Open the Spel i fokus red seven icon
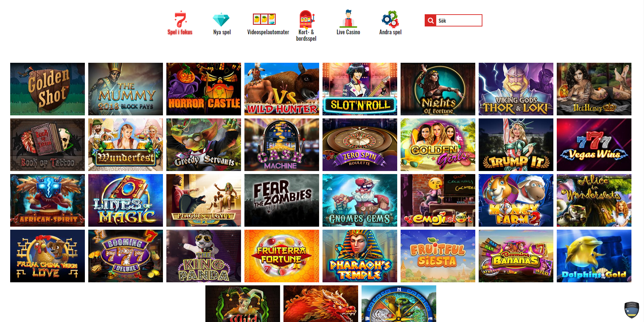The height and width of the screenshot is (322, 644). (x=180, y=19)
